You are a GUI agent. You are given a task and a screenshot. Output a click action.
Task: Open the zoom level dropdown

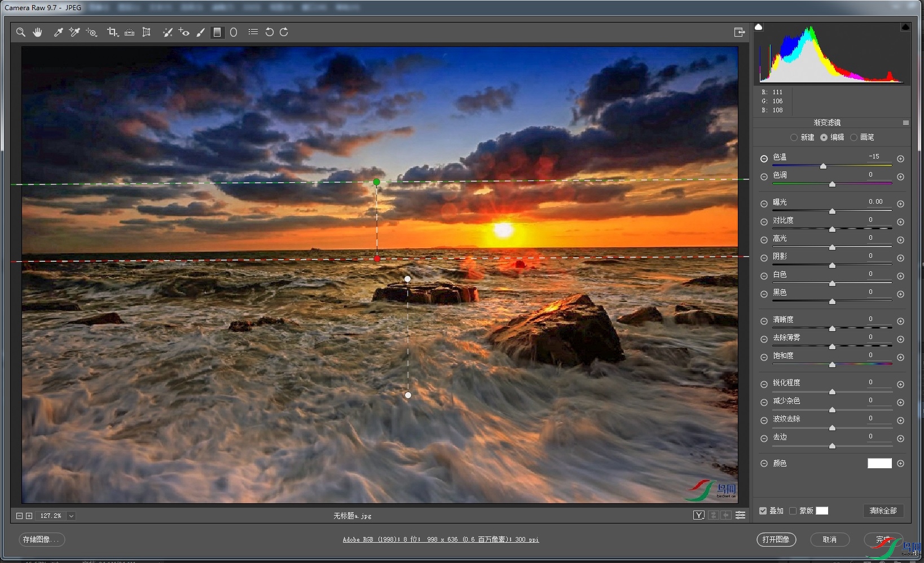71,516
